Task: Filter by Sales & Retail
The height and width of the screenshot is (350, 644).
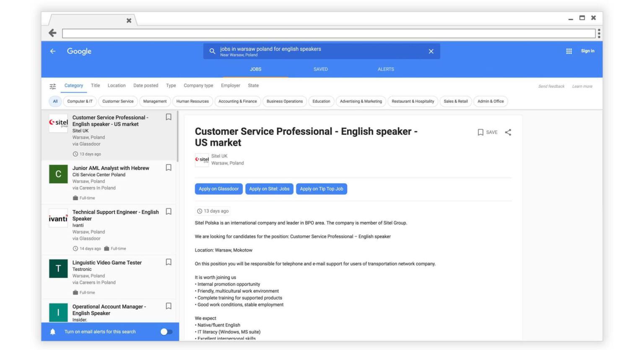Action: pyautogui.click(x=456, y=101)
